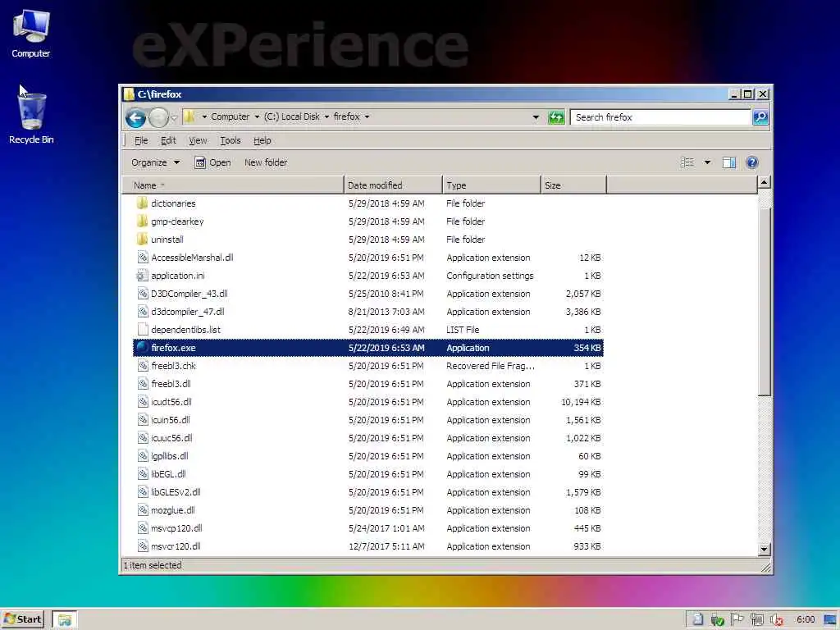Screen dimensions: 840x630
Task: Open the Help question mark icon
Action: tap(751, 162)
